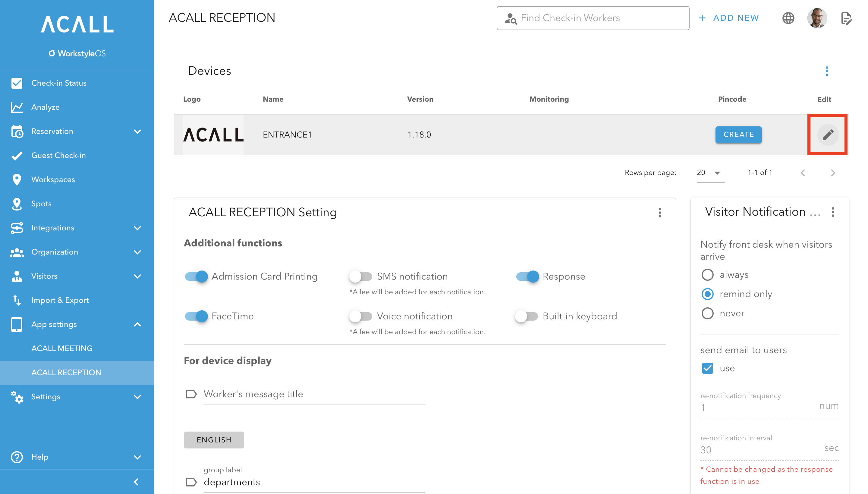
Task: Click Find Check-in Workers search field
Action: 593,18
